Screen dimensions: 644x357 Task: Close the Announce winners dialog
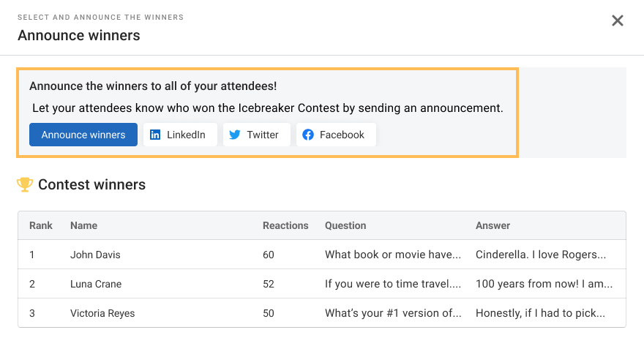click(618, 20)
